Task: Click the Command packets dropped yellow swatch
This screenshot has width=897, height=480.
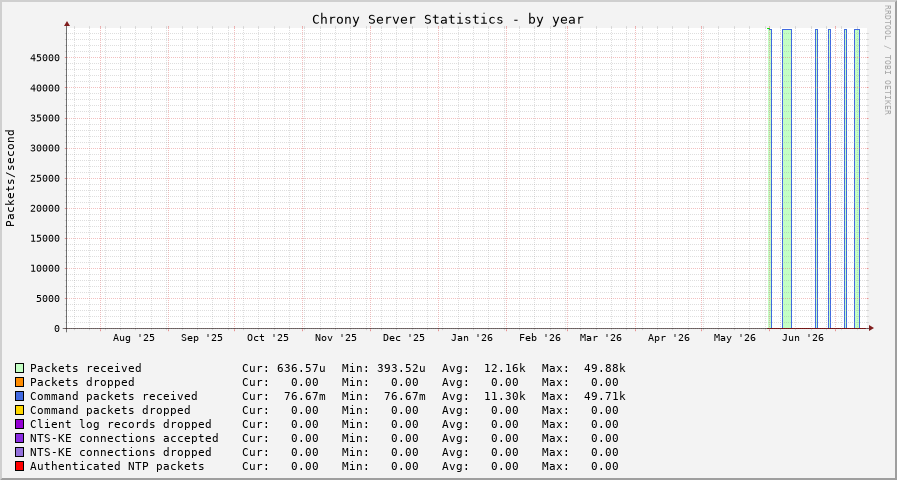Action: pyautogui.click(x=19, y=410)
